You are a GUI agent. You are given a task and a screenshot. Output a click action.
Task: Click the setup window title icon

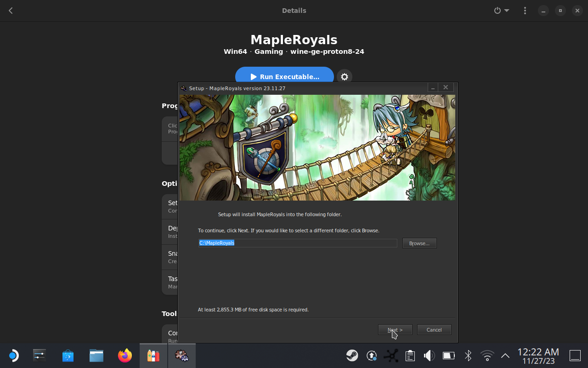184,88
